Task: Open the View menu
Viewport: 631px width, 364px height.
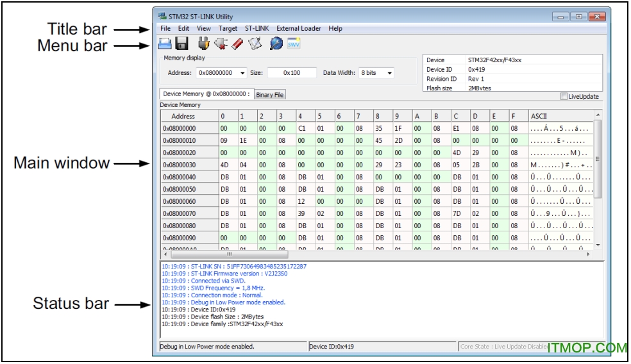Action: [204, 29]
